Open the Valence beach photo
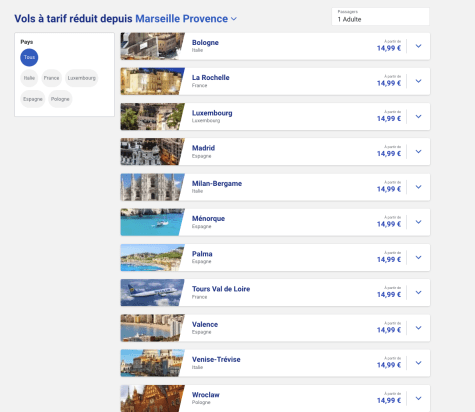 coord(152,328)
